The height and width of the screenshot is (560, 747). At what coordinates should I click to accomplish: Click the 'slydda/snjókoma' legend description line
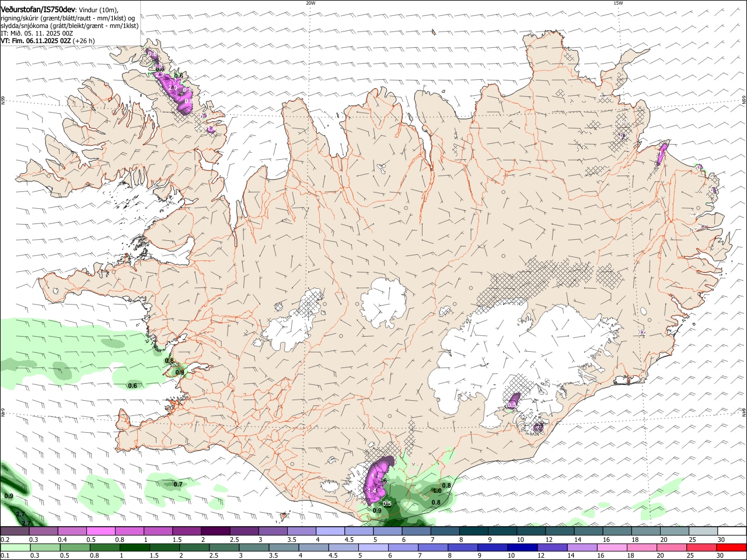coord(69,26)
